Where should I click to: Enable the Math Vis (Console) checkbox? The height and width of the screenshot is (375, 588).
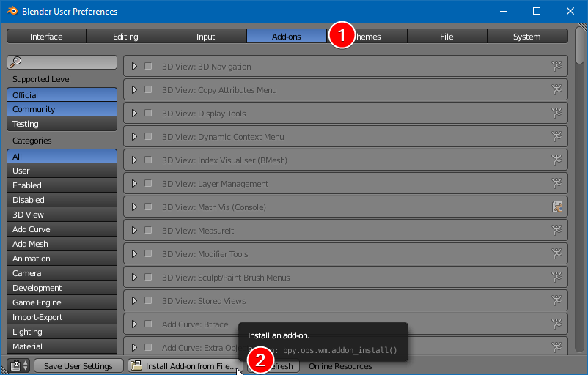(148, 207)
